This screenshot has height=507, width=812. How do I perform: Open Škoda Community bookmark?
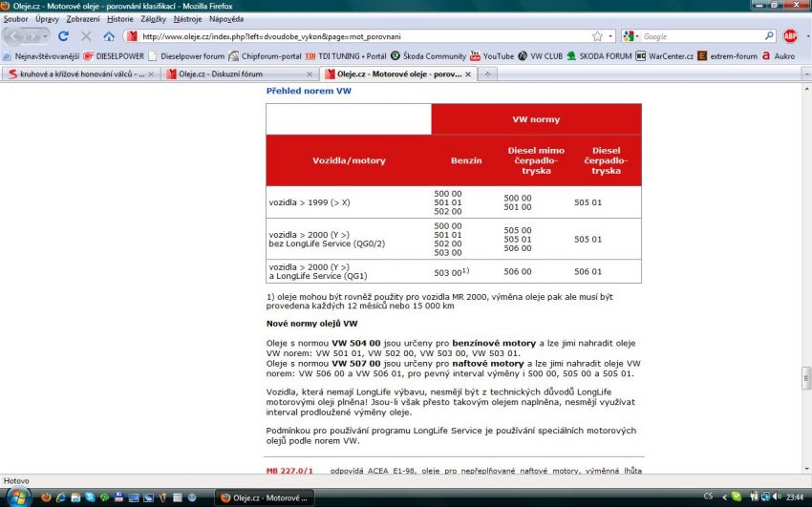(x=429, y=56)
